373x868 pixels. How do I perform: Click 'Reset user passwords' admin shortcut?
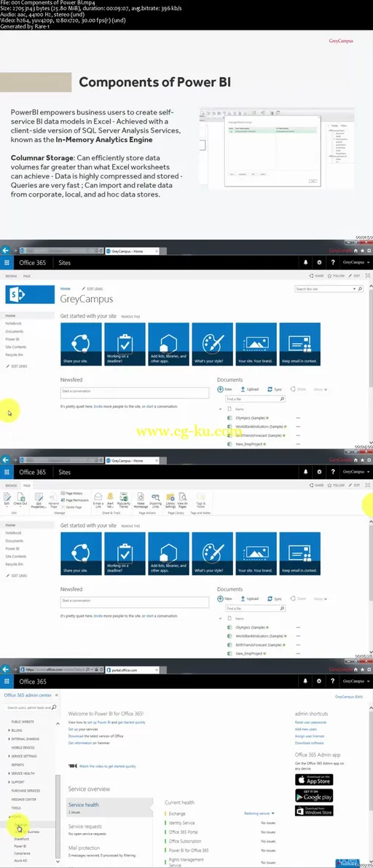311,722
